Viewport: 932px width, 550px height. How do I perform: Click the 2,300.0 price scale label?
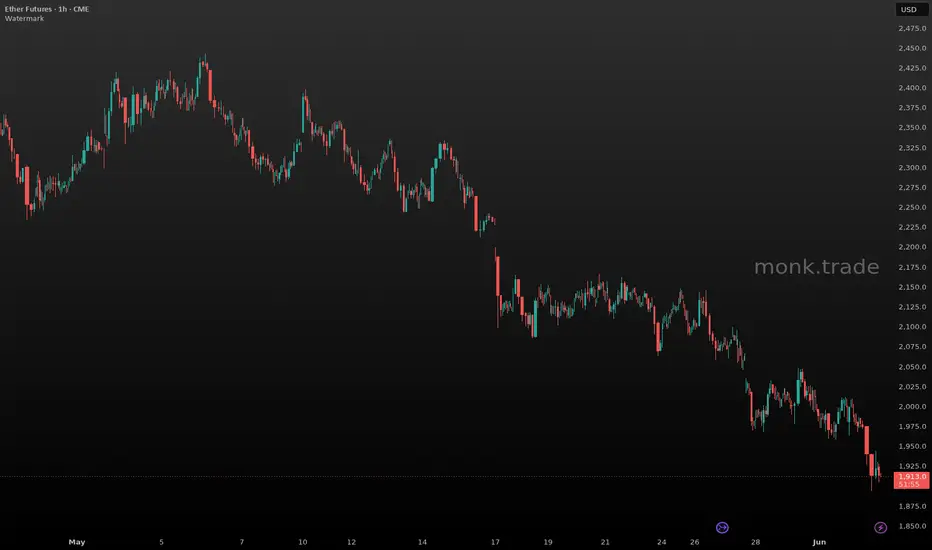(912, 168)
